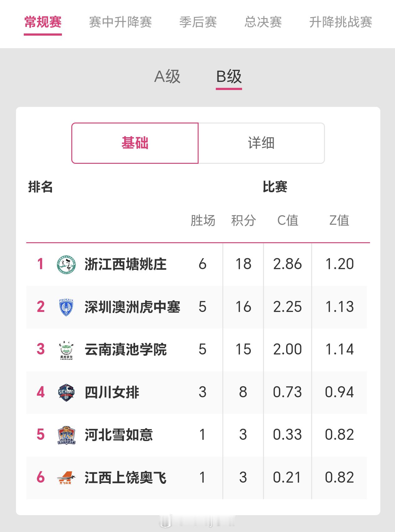Click the 胜场 column header
This screenshot has height=532, width=395.
pos(203,220)
